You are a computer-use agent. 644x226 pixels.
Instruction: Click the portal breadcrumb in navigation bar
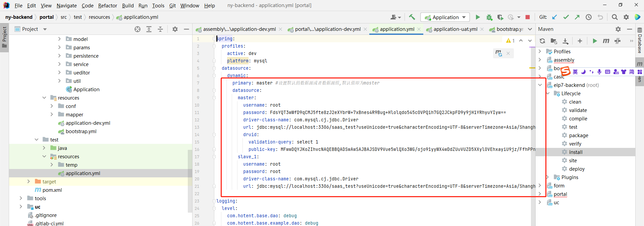coord(46,17)
